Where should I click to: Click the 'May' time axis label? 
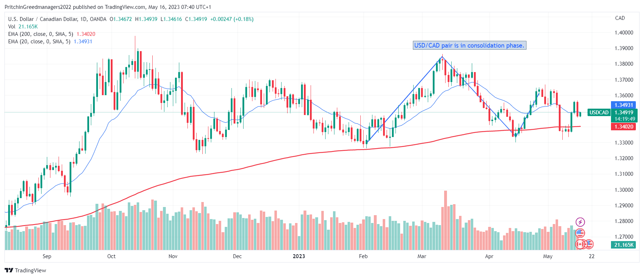pyautogui.click(x=548, y=256)
